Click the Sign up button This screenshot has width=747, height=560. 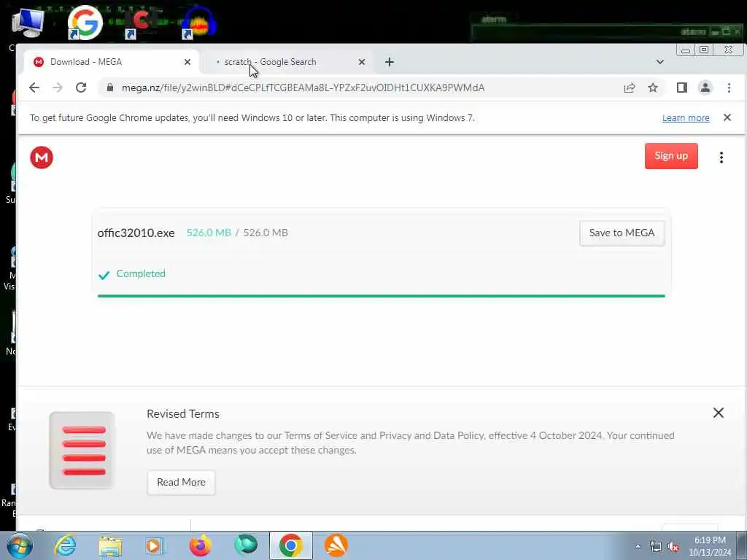click(x=671, y=156)
